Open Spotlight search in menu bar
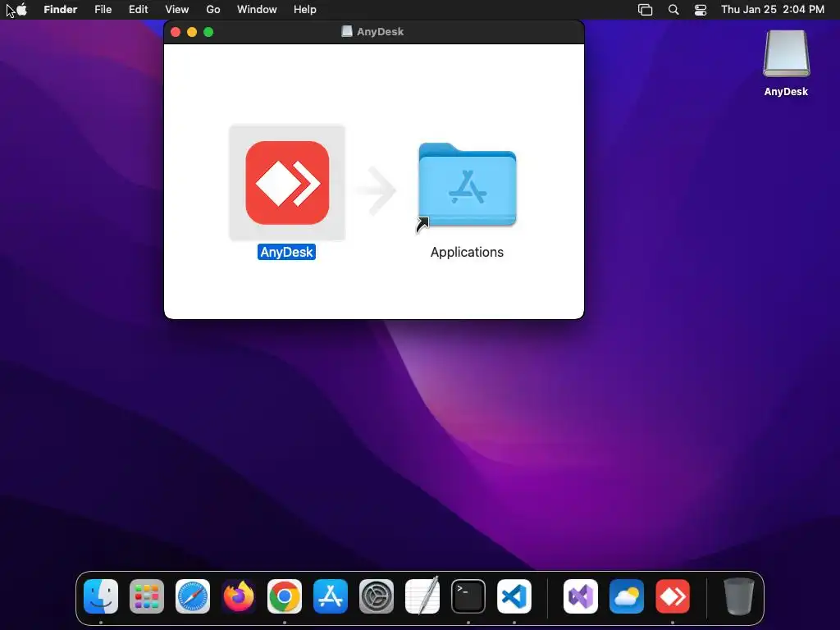840x630 pixels. coord(673,10)
